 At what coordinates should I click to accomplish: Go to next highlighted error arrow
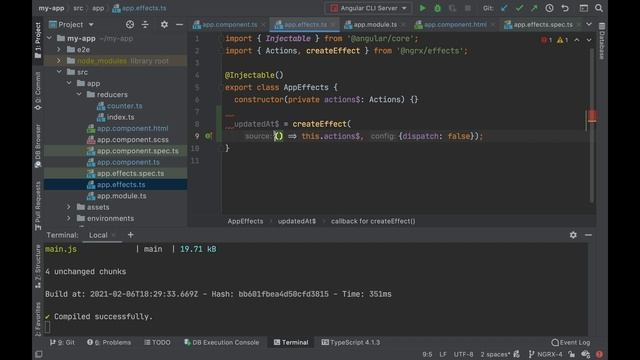coord(589,40)
